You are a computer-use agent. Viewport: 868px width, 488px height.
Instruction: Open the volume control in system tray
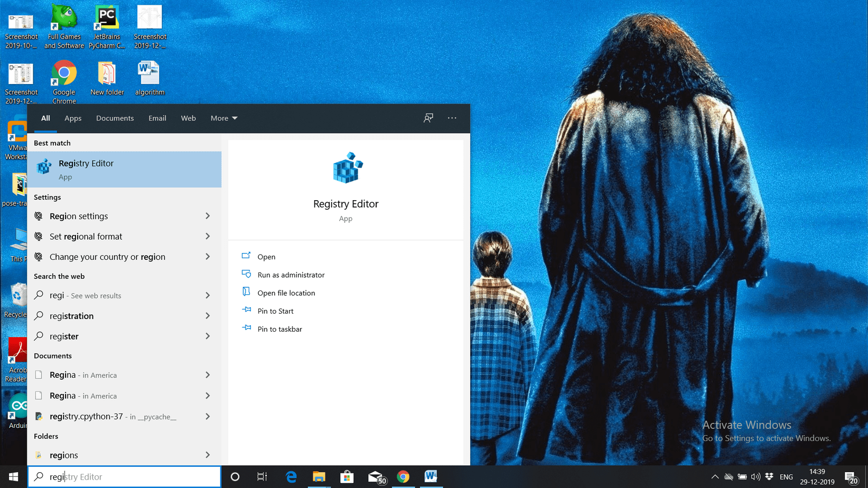coord(755,476)
